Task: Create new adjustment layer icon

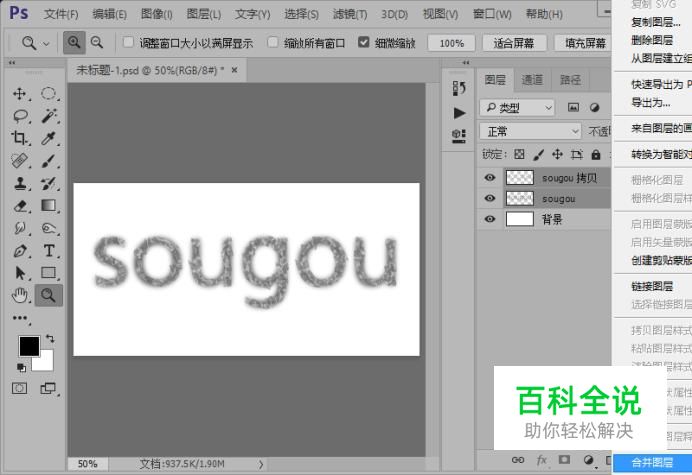Action: (588, 460)
